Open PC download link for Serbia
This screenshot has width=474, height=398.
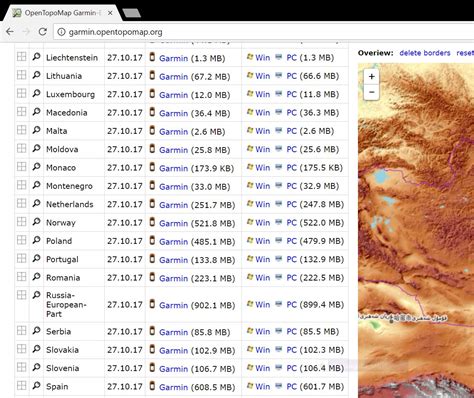click(x=291, y=332)
